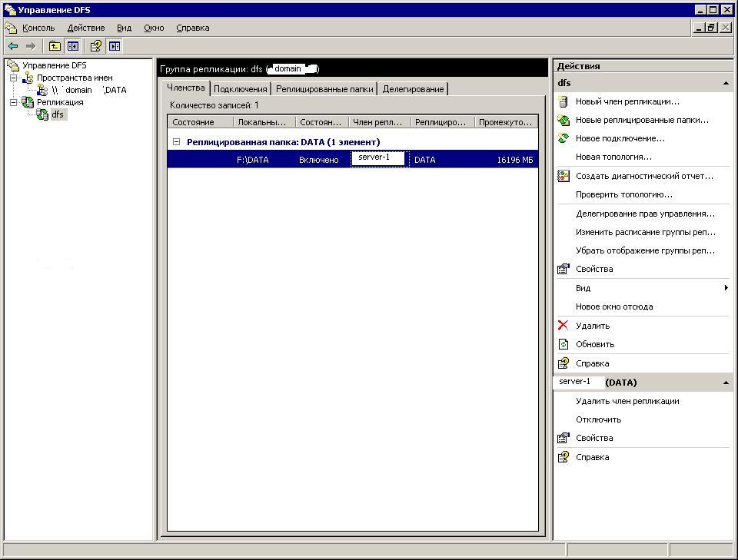Open the Действие menu

86,28
